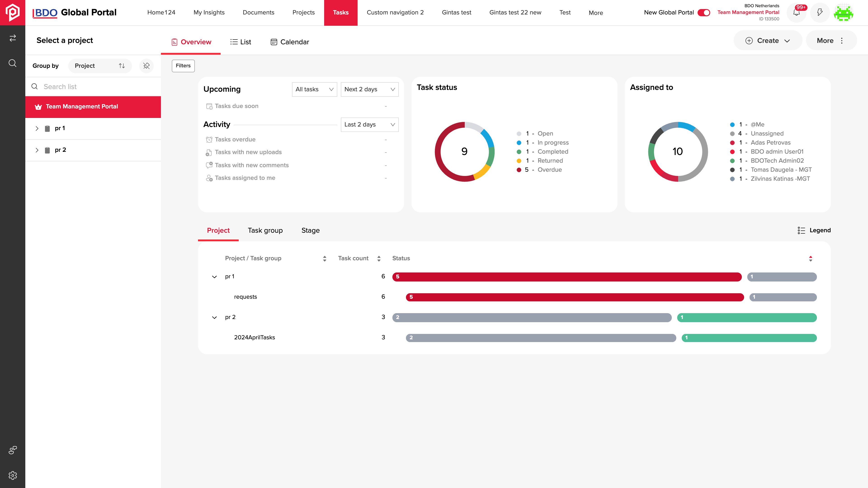Open More in the top navigation

(596, 13)
